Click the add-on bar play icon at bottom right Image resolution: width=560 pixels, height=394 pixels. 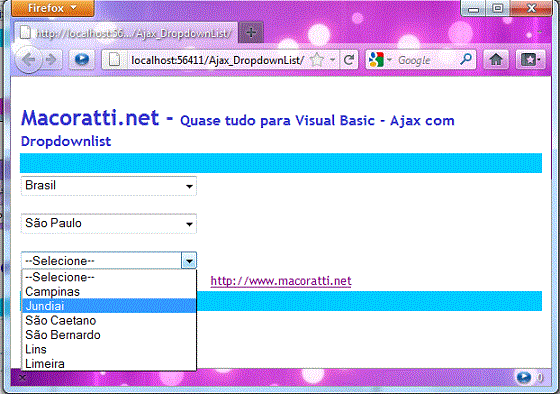click(524, 377)
